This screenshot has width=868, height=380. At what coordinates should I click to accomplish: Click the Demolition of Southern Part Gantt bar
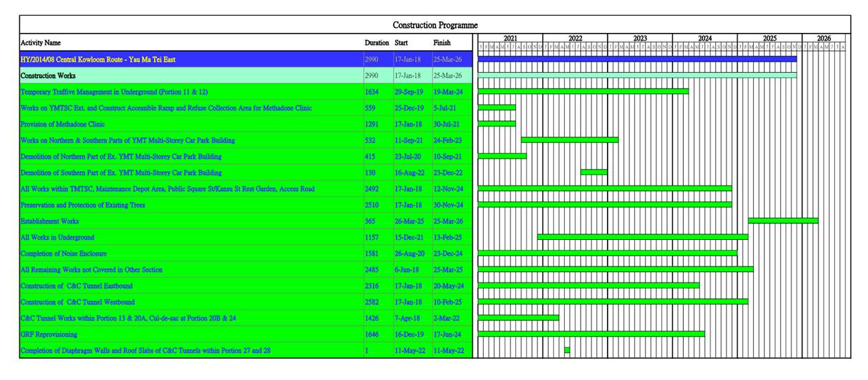594,172
